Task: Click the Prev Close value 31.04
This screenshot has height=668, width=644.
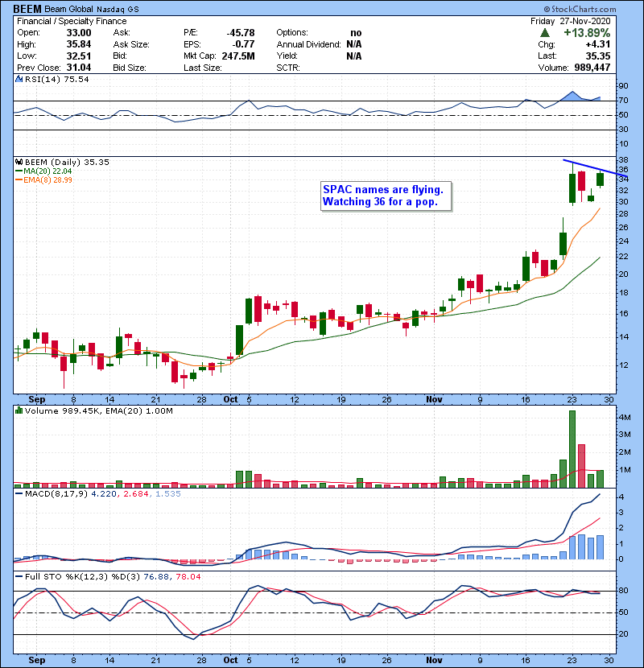Action: pyautogui.click(x=79, y=68)
